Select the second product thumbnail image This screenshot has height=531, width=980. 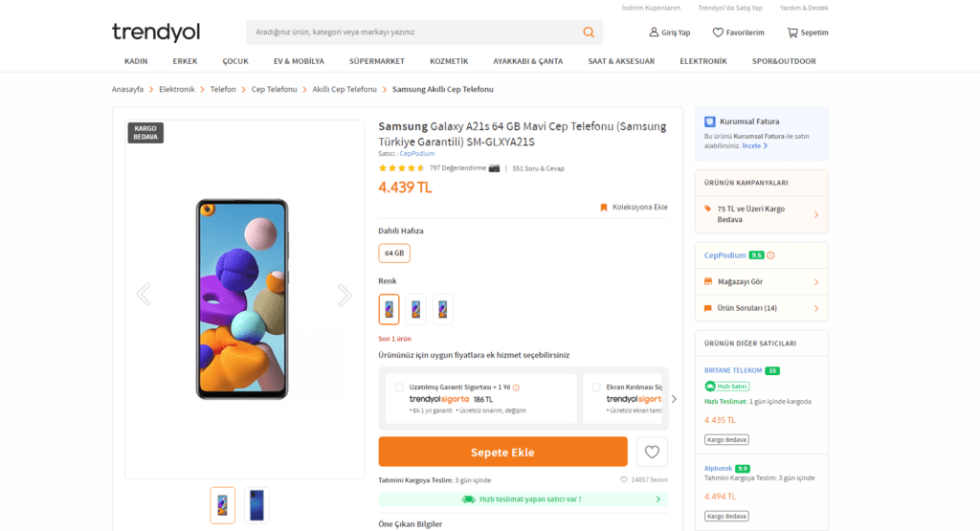pos(256,505)
